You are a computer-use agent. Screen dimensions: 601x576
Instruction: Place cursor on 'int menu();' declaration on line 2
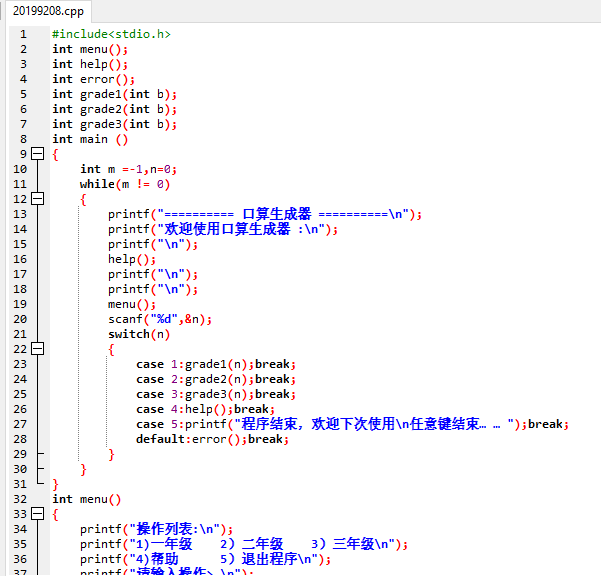click(x=90, y=49)
